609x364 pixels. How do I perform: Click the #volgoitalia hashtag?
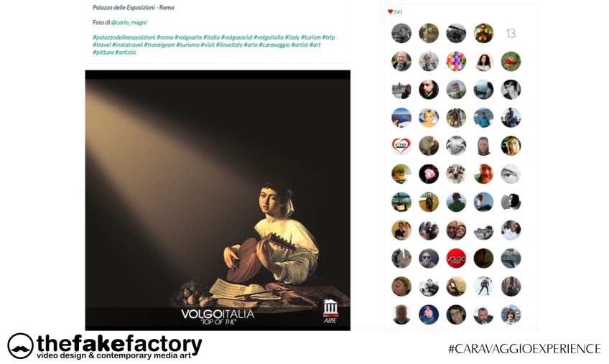click(269, 37)
